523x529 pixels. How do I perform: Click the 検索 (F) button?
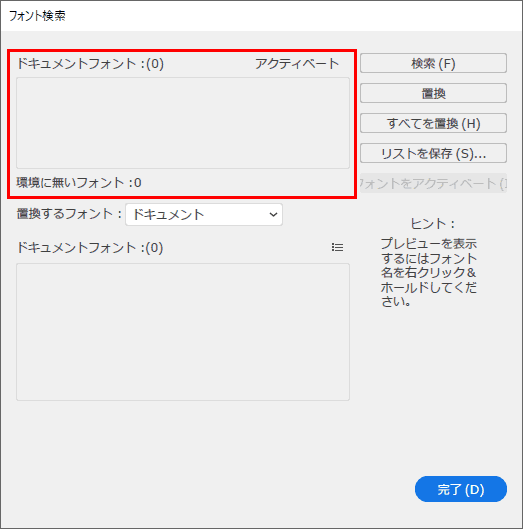(433, 63)
